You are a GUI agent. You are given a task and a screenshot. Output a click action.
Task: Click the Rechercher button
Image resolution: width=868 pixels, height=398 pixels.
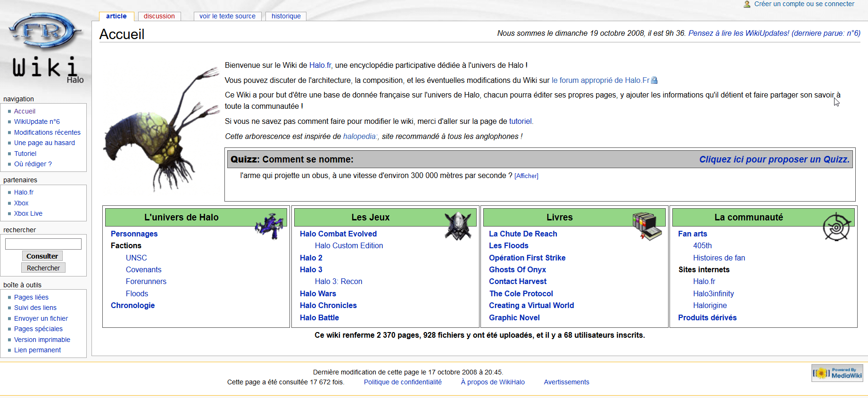point(43,268)
